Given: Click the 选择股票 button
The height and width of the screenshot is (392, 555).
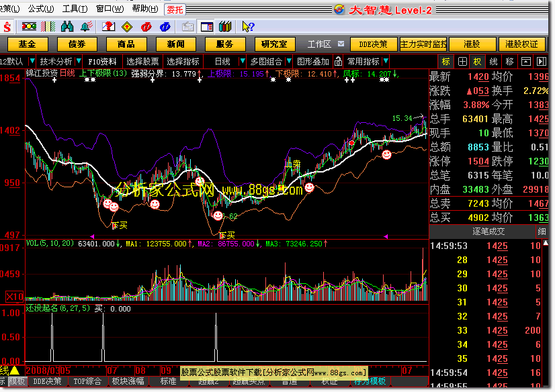Looking at the screenshot, I should tap(142, 62).
